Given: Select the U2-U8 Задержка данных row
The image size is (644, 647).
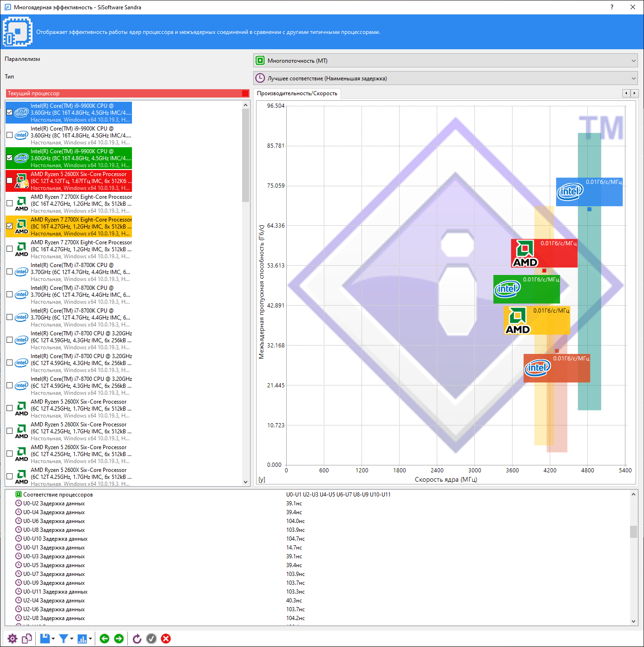Looking at the screenshot, I should coord(317,618).
